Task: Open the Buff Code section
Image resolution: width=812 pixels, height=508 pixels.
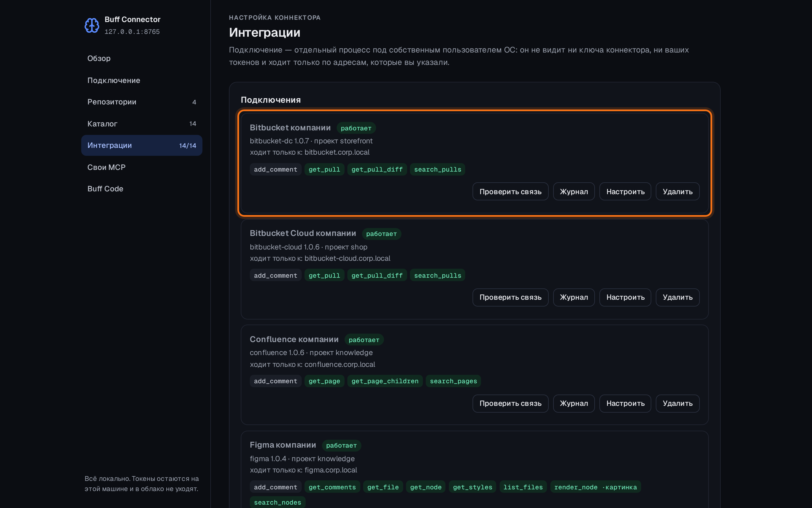Action: pos(142,189)
